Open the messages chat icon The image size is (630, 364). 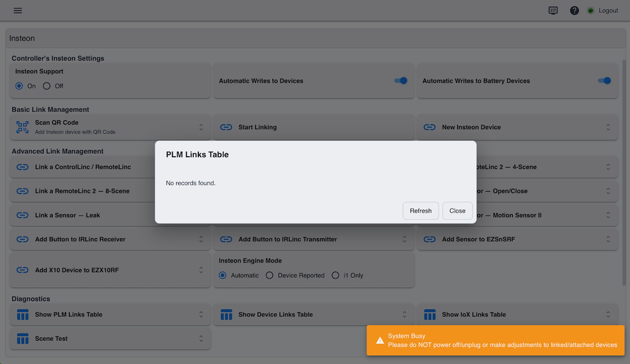[x=553, y=11]
